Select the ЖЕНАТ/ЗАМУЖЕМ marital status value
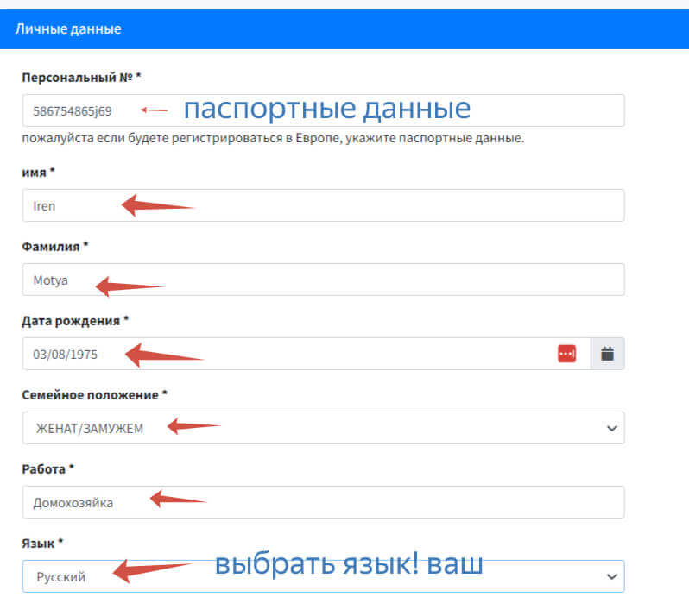Viewport: 689px width, 616px height. pyautogui.click(x=89, y=429)
